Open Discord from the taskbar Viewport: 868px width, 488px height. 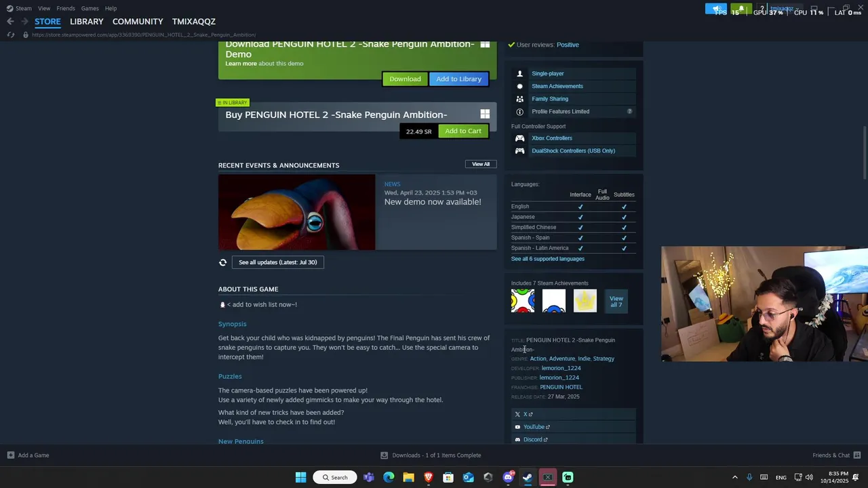(x=508, y=477)
